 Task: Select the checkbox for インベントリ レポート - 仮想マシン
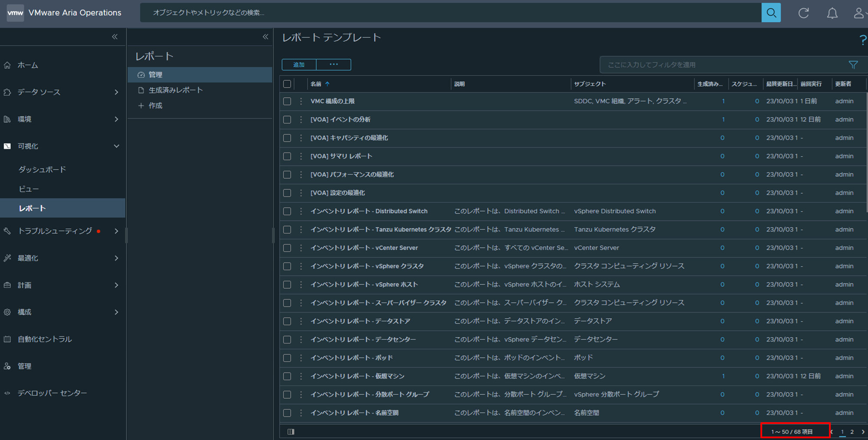(x=287, y=376)
